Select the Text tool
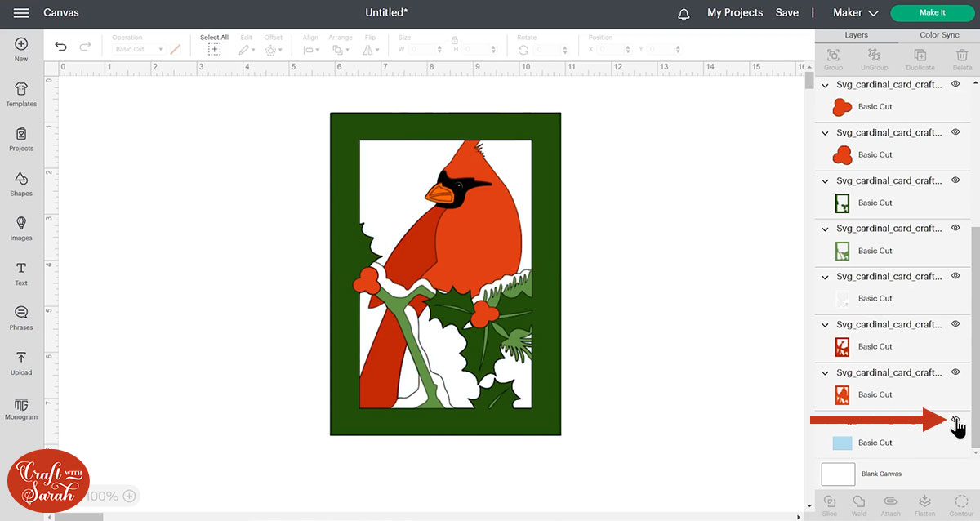This screenshot has height=521, width=980. click(x=21, y=273)
